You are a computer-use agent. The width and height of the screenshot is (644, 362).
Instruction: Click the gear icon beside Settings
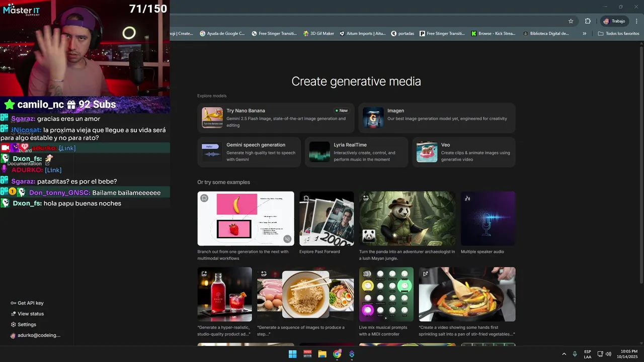point(13,325)
